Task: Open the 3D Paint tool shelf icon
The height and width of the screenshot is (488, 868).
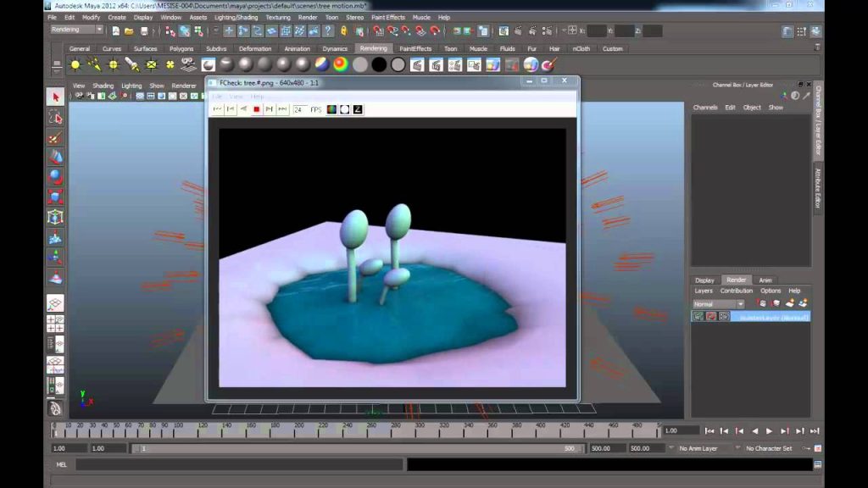Action: [x=548, y=64]
